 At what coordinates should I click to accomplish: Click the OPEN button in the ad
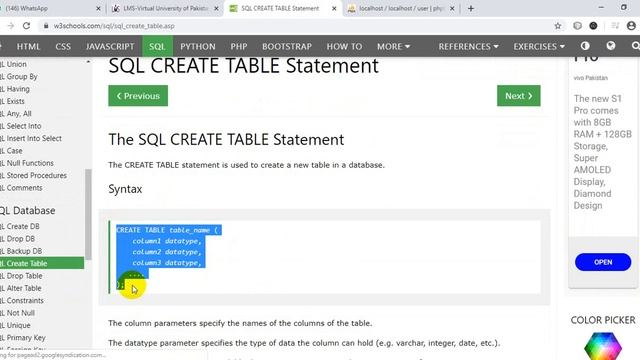(x=603, y=262)
